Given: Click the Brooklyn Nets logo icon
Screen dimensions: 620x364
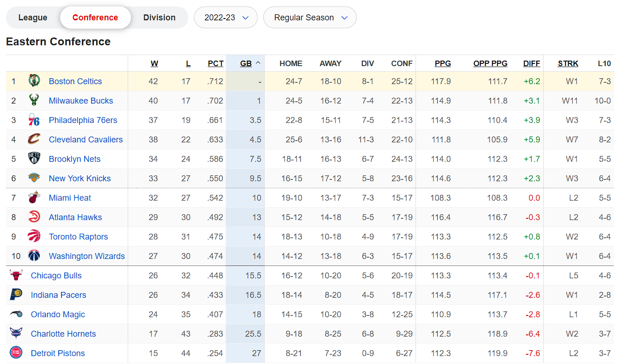Looking at the screenshot, I should point(34,159).
